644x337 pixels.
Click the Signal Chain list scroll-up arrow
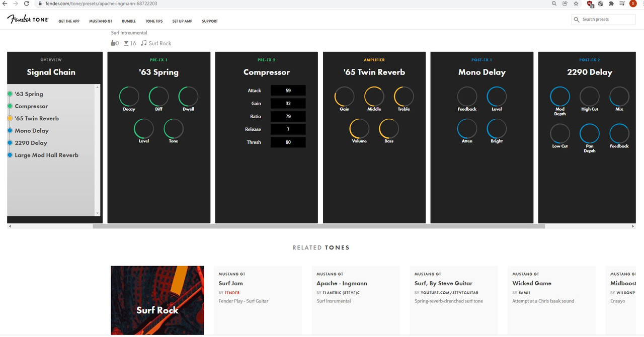pyautogui.click(x=98, y=87)
